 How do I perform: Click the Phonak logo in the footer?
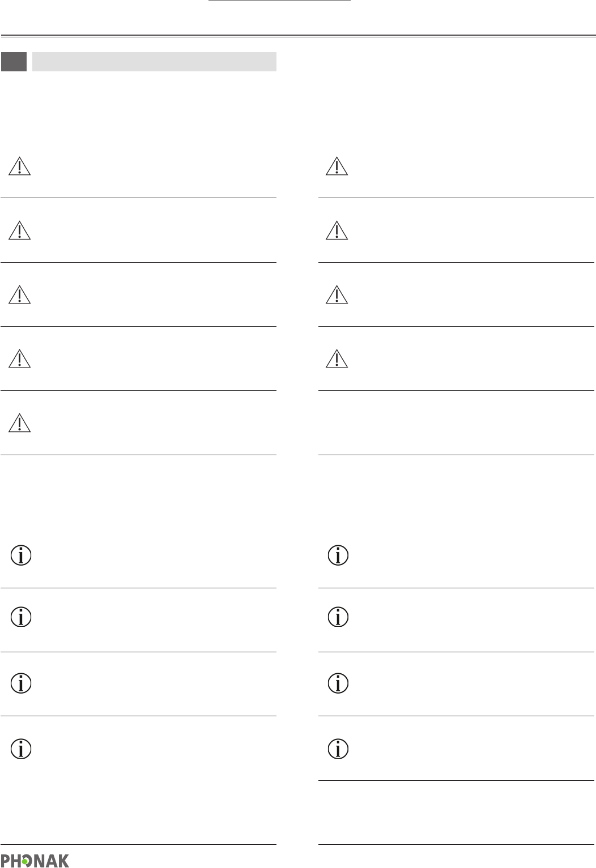35,861
